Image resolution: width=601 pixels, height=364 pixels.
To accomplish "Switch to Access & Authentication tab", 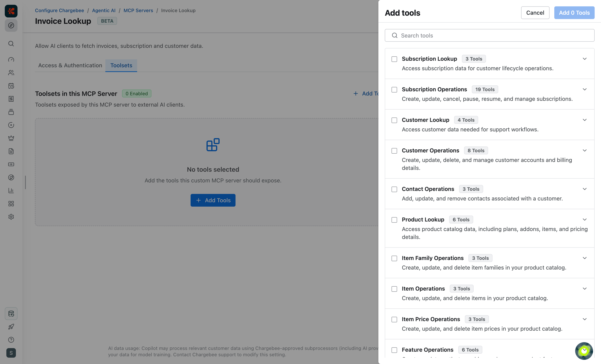I will tap(70, 65).
